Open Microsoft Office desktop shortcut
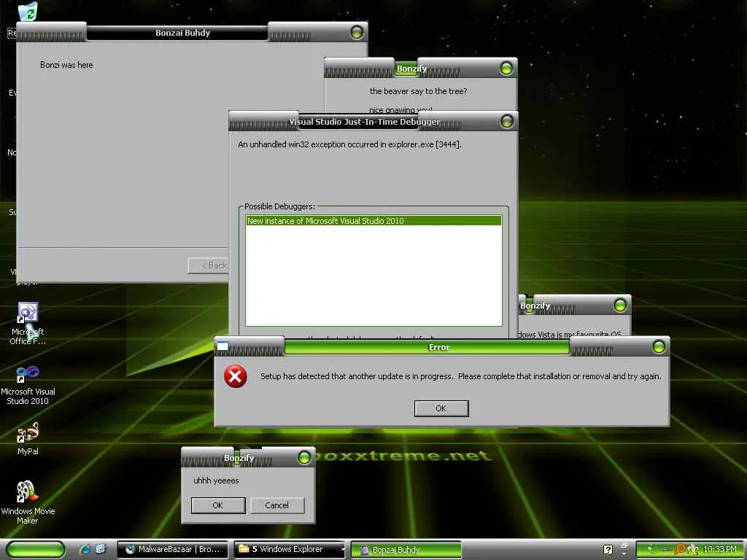Viewport: 747px width, 560px height. [x=28, y=323]
